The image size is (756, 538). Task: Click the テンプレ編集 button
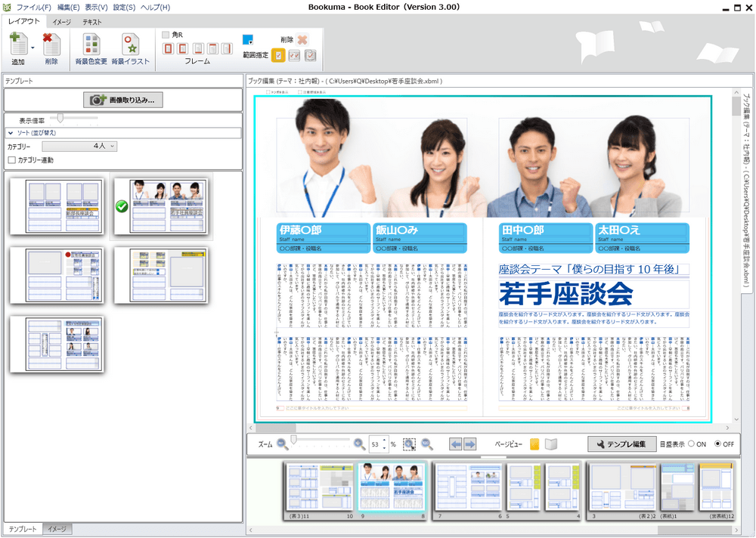pos(621,444)
